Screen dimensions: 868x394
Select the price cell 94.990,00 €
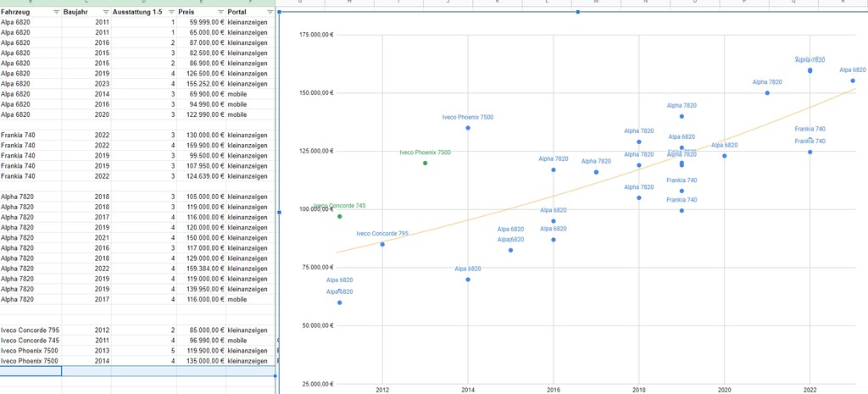coord(202,104)
